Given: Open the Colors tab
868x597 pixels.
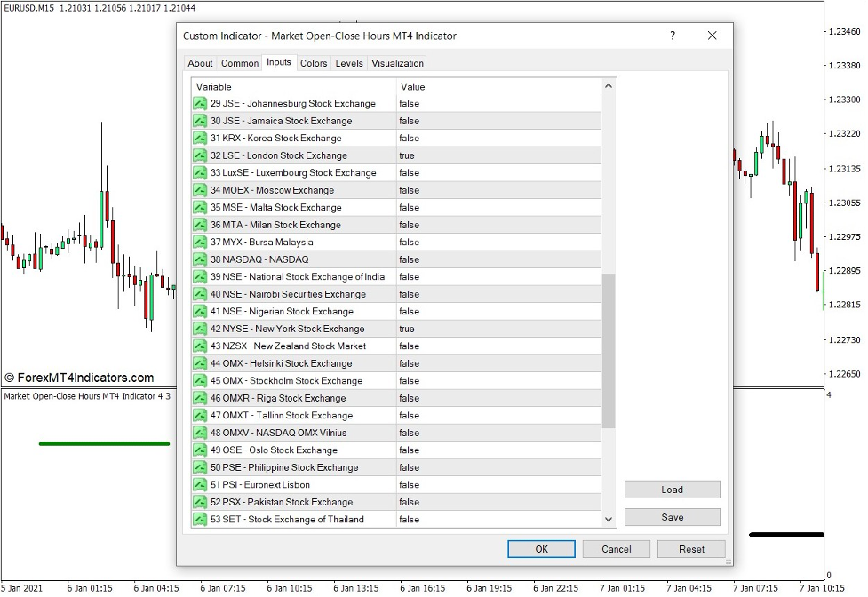Looking at the screenshot, I should [314, 63].
